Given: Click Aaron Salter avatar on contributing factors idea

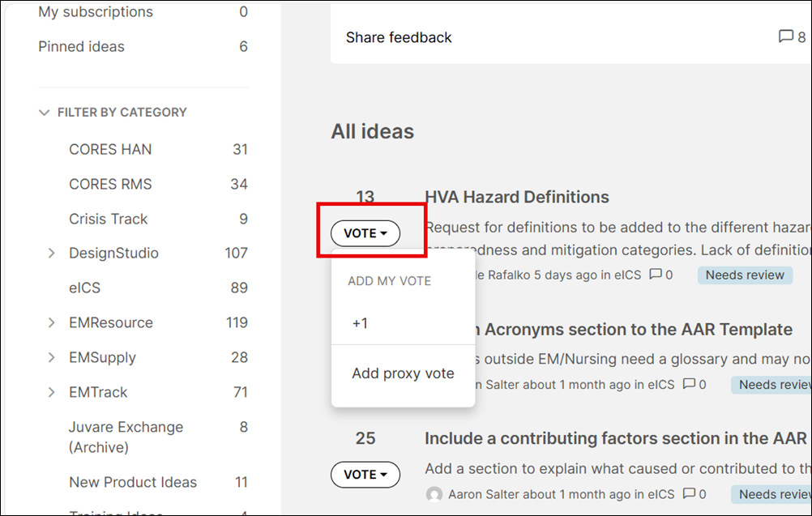Looking at the screenshot, I should 434,493.
